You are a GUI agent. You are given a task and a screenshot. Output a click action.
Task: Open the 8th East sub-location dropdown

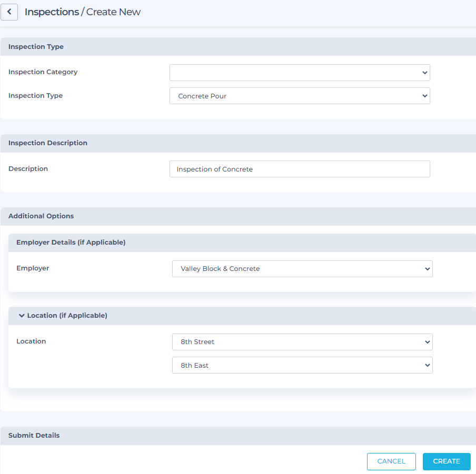click(x=302, y=365)
